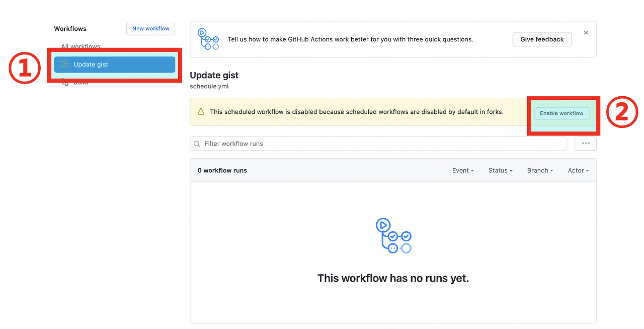
Task: Select the Update gist workflow
Action: pyautogui.click(x=115, y=64)
